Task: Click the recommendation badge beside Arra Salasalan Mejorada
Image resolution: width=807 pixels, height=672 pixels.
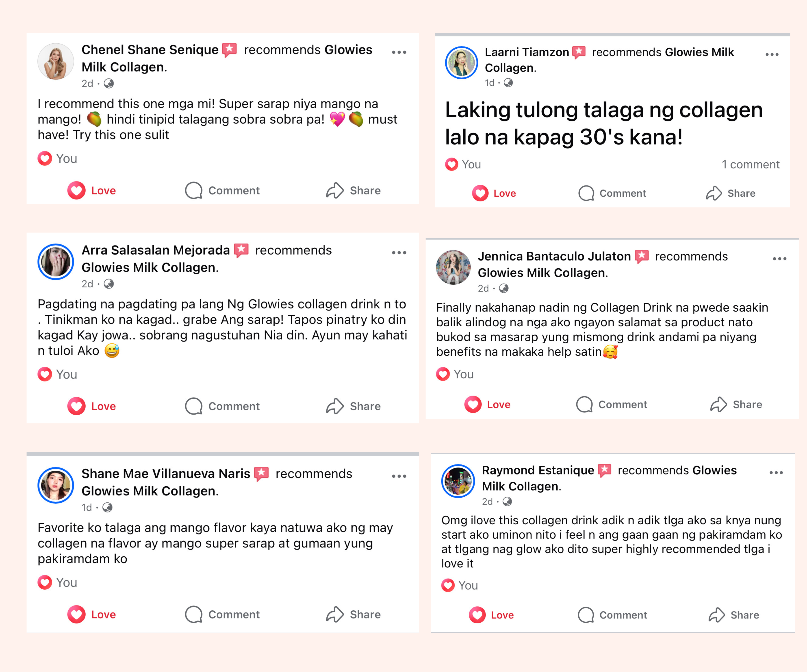Action: click(241, 250)
